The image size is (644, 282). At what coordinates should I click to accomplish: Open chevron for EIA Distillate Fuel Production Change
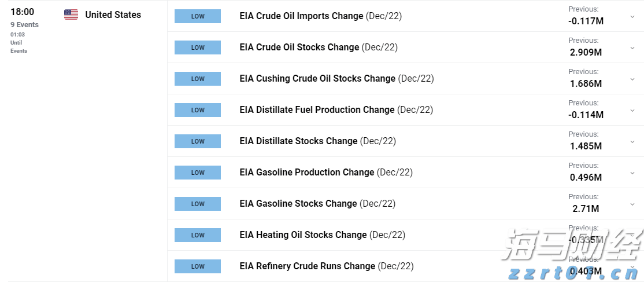click(x=632, y=111)
